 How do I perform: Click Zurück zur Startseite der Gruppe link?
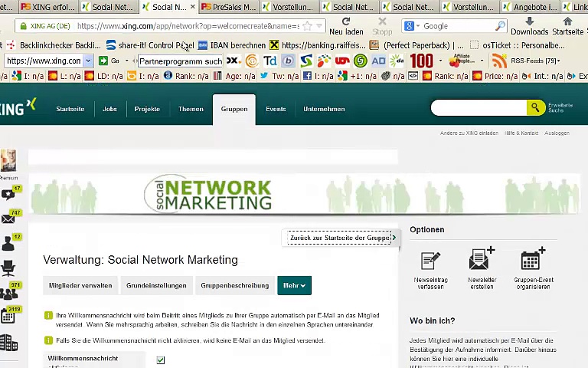(341, 238)
